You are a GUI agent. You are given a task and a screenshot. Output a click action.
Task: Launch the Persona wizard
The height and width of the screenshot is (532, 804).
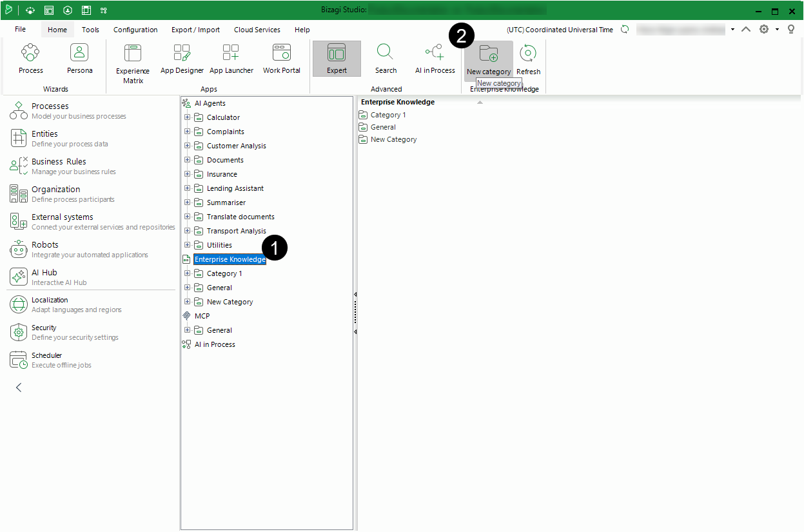pos(79,59)
